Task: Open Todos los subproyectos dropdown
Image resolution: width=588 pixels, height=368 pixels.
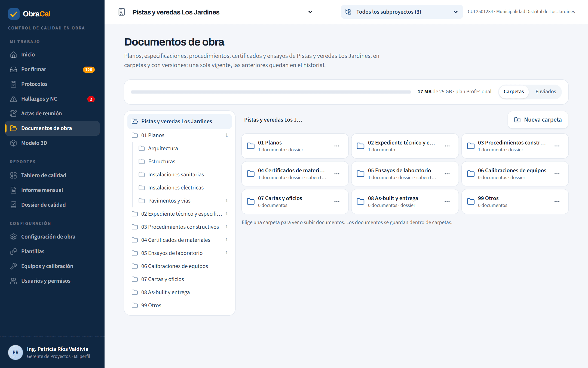Action: click(402, 12)
